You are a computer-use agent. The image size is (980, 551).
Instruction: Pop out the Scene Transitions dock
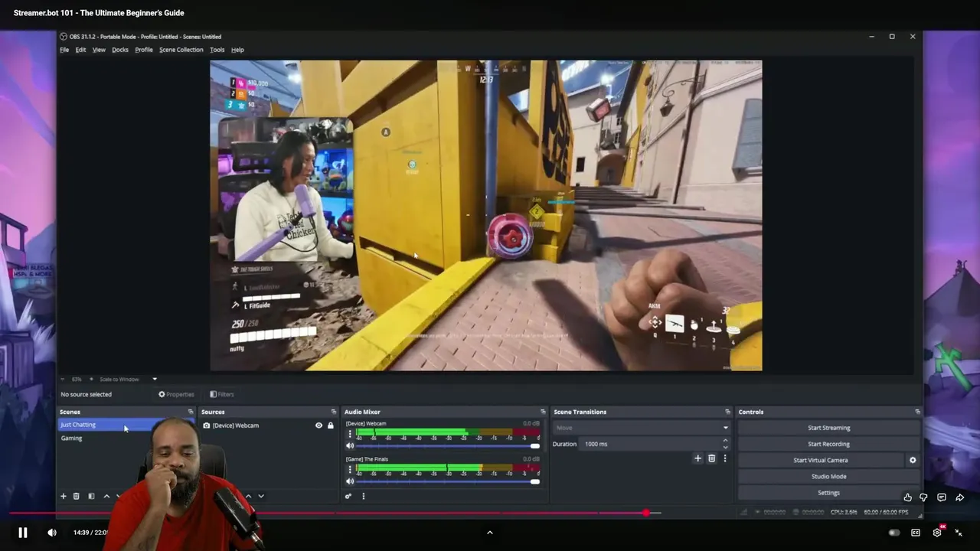727,412
